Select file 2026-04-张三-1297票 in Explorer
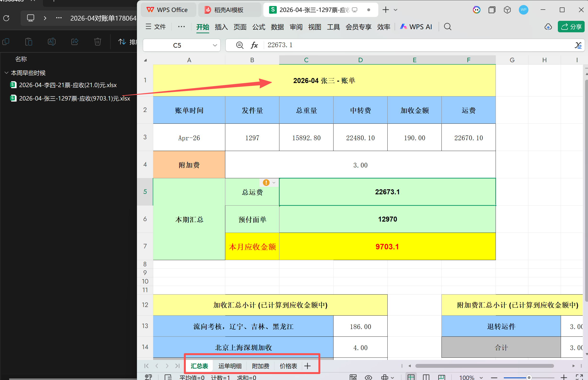588x380 pixels. pyautogui.click(x=70, y=98)
